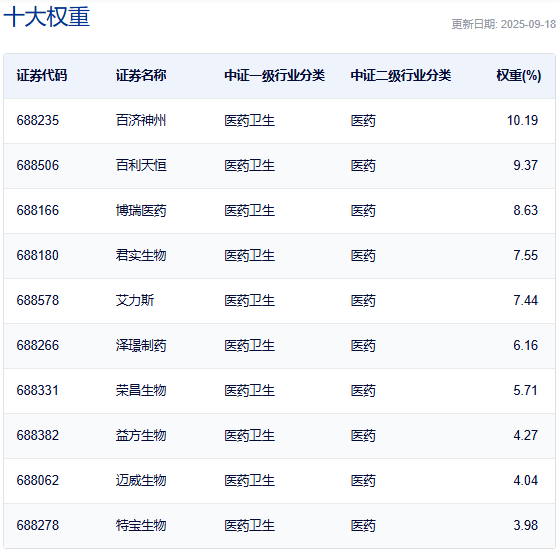559x555 pixels.
Task: Select the name 迈威生物
Action: tap(141, 481)
